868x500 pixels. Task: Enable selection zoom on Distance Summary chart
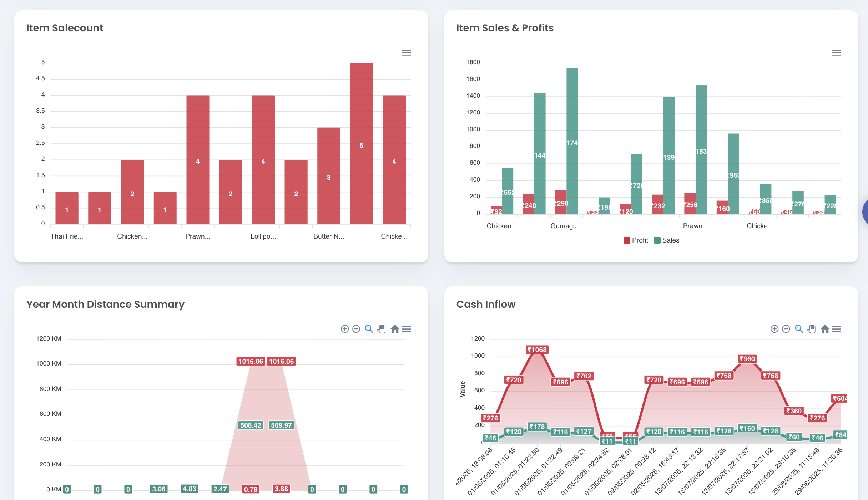tap(369, 329)
